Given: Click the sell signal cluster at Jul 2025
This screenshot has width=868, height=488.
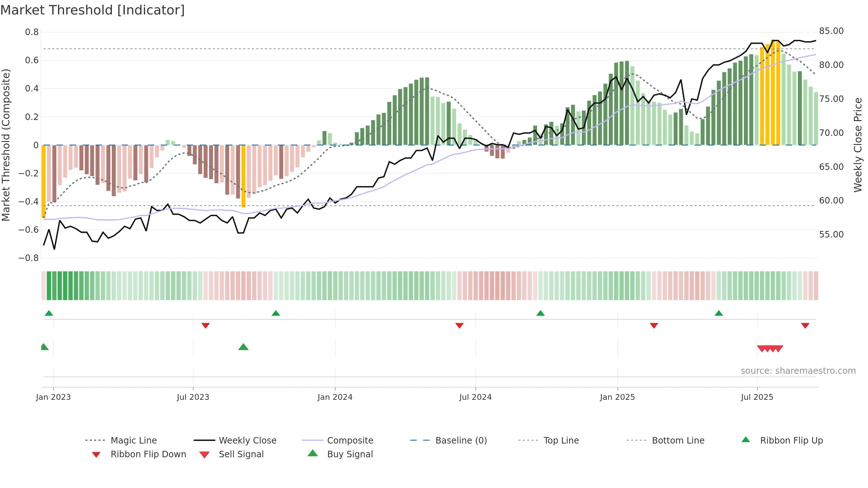Looking at the screenshot, I should [770, 348].
